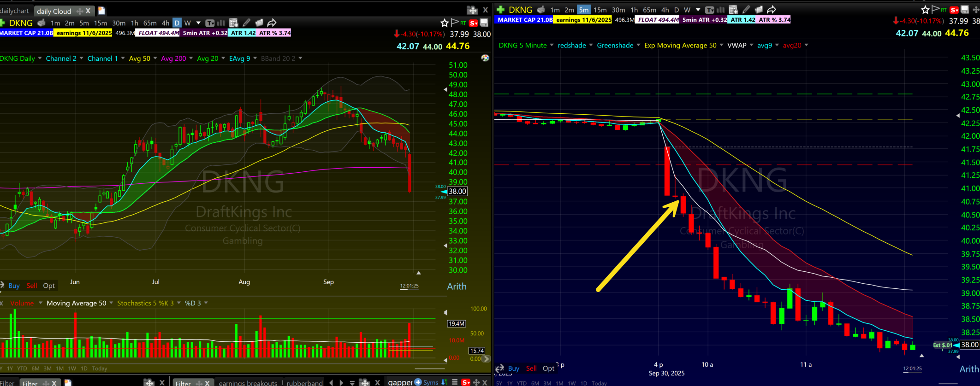Screen dimensions: 980x386
Task: Open the rubberband tab
Action: tap(304, 383)
